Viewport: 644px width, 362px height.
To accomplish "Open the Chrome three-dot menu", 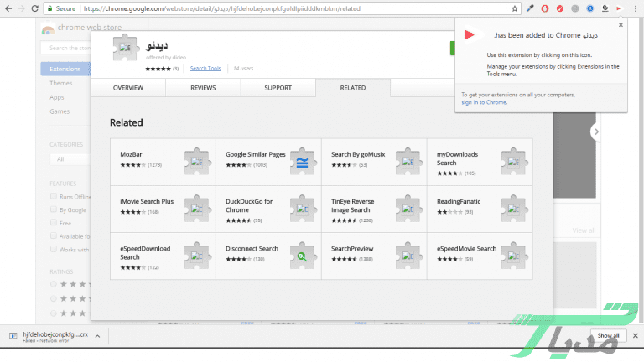I will click(x=636, y=8).
